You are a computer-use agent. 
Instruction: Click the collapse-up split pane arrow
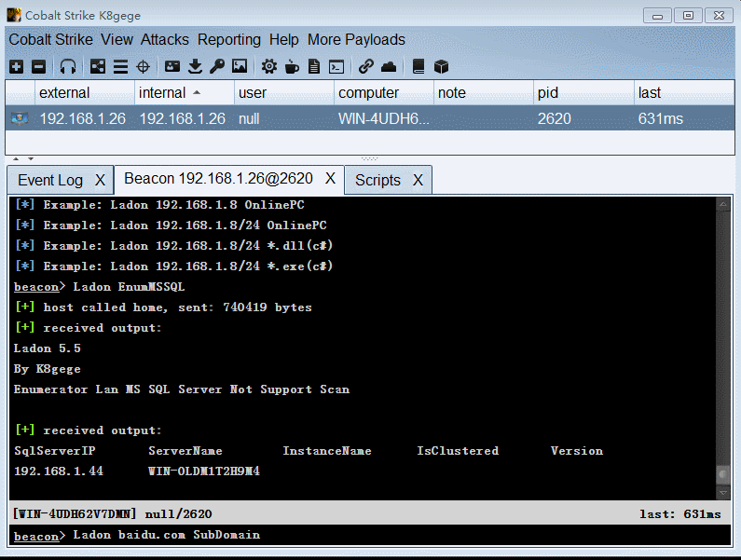tap(16, 158)
